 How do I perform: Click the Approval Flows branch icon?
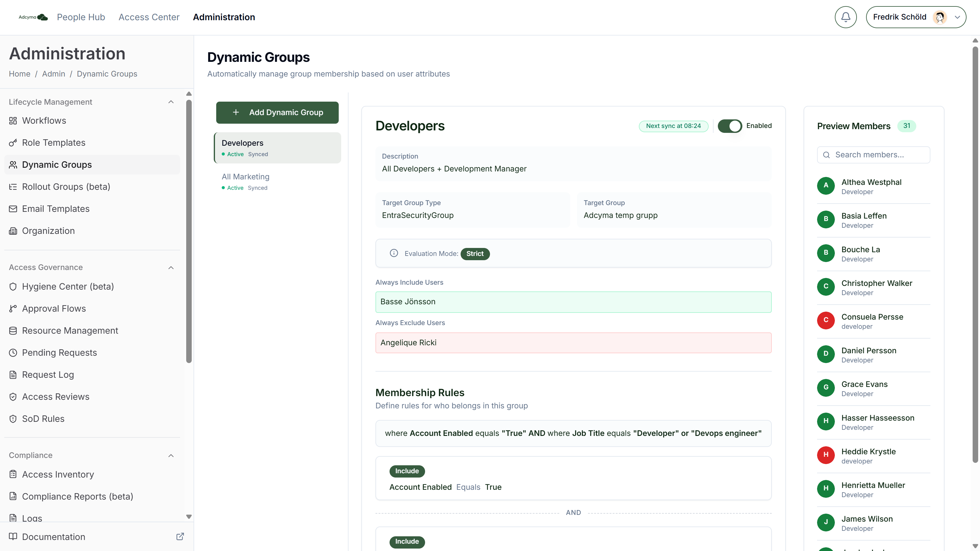click(13, 308)
